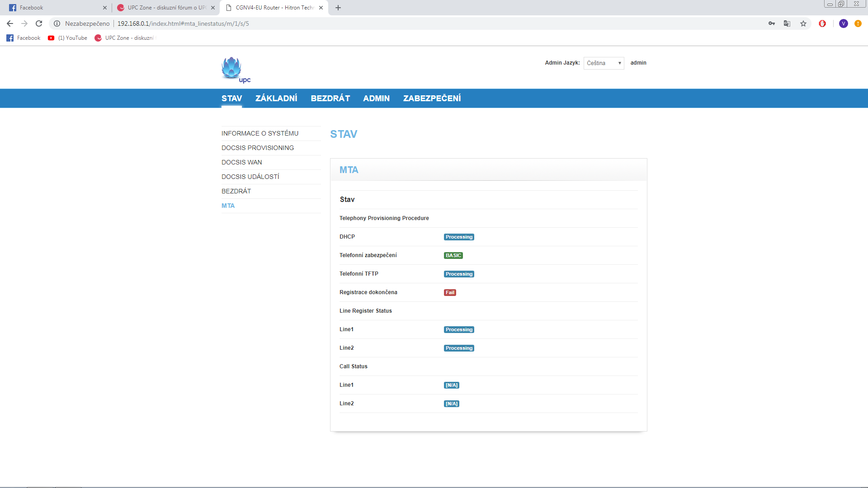Image resolution: width=868 pixels, height=488 pixels.
Task: Open the ADMIN menu
Action: (x=376, y=99)
